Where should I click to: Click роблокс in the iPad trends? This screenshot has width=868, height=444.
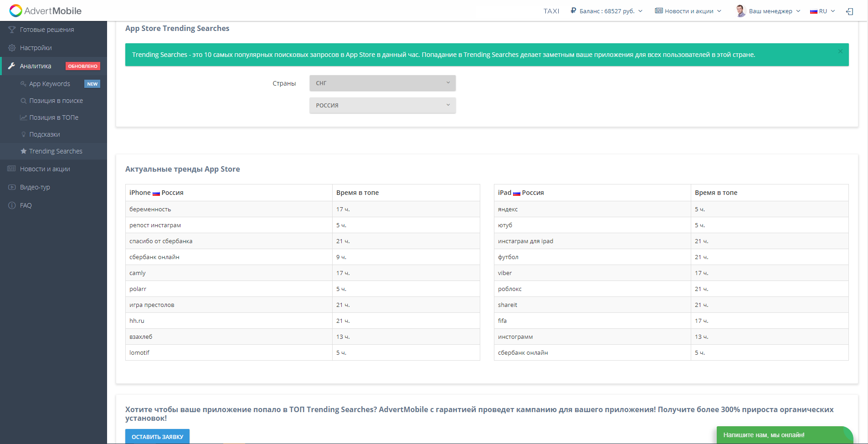[x=510, y=289]
